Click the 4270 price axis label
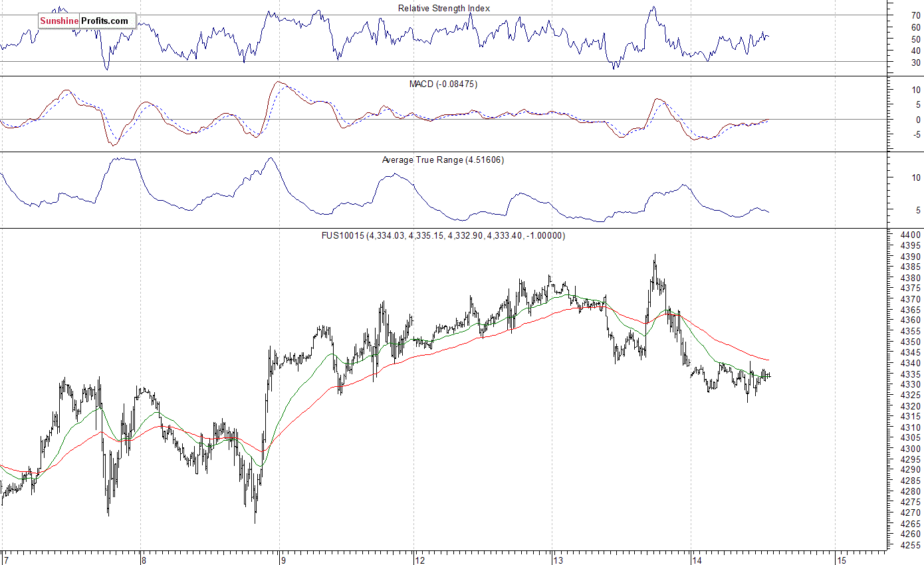The height and width of the screenshot is (565, 924). click(x=912, y=512)
